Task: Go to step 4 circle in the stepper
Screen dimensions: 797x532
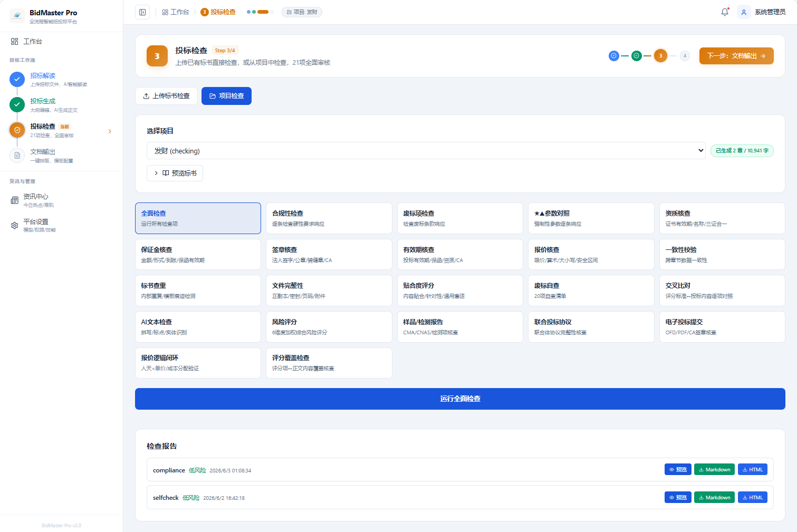Action: point(685,55)
